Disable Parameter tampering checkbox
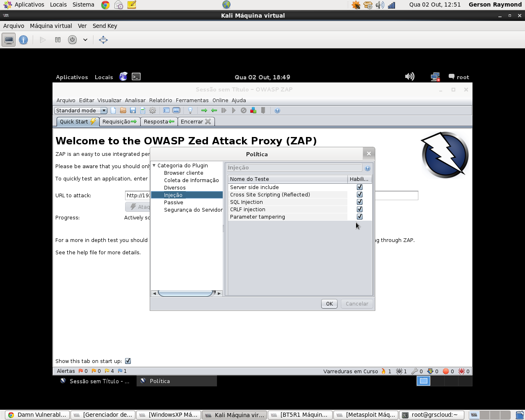This screenshot has width=525, height=420. (360, 217)
